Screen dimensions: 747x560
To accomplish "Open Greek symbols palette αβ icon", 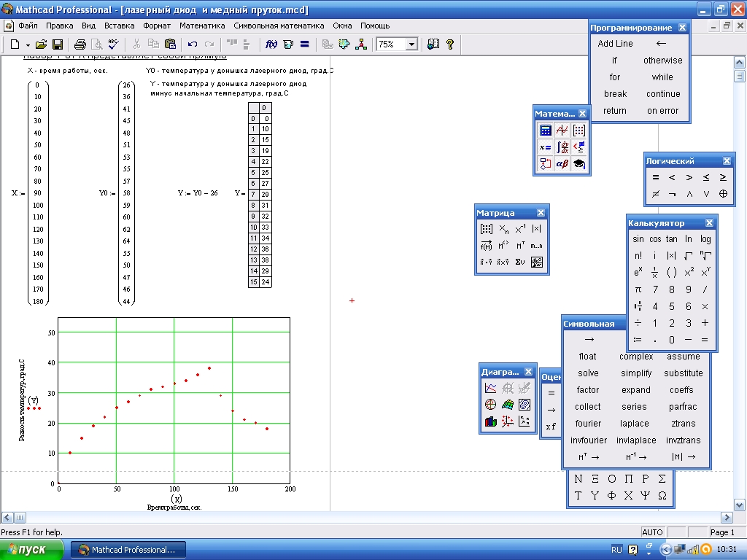I will tap(562, 164).
